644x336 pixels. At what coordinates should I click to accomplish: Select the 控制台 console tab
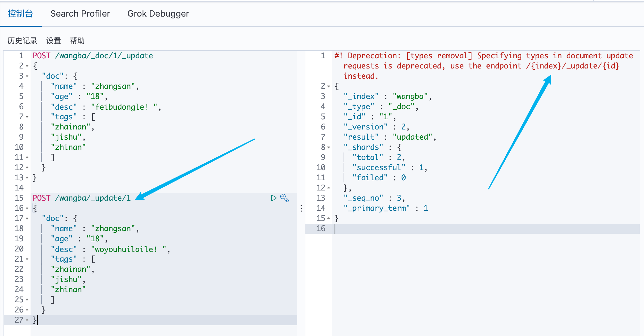pos(20,14)
